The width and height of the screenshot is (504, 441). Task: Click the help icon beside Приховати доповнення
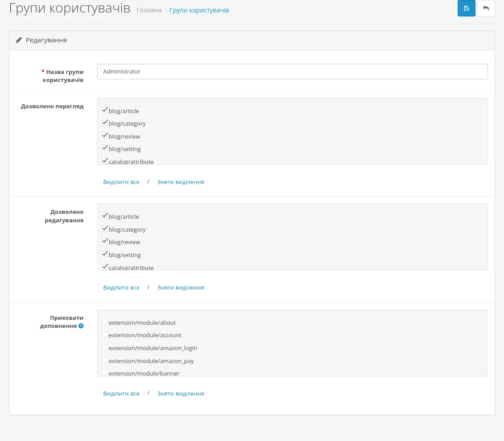[81, 326]
